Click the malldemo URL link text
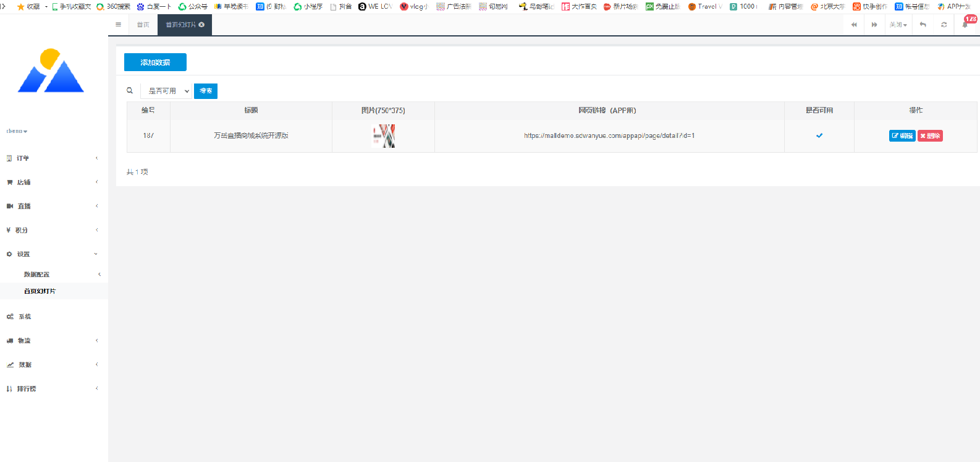The height and width of the screenshot is (462, 980). (609, 135)
